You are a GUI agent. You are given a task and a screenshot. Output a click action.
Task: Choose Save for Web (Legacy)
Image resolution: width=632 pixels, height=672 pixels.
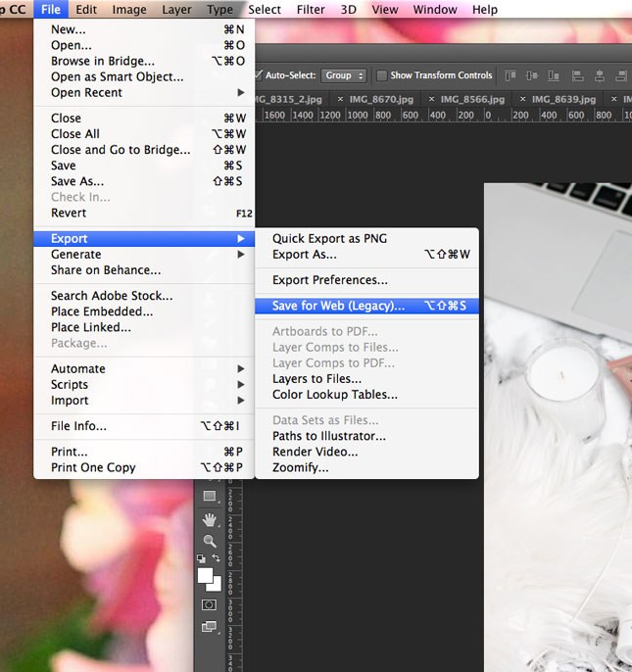click(x=367, y=306)
